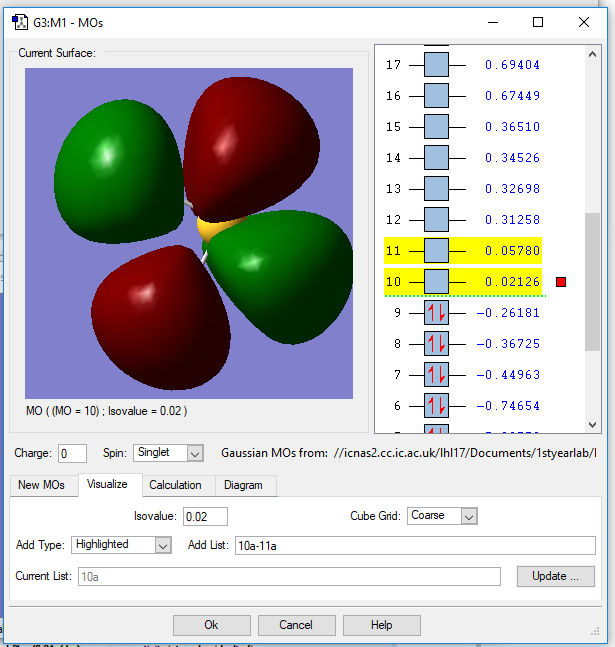The width and height of the screenshot is (615, 647).
Task: Confirm with the Ok button
Action: click(212, 625)
